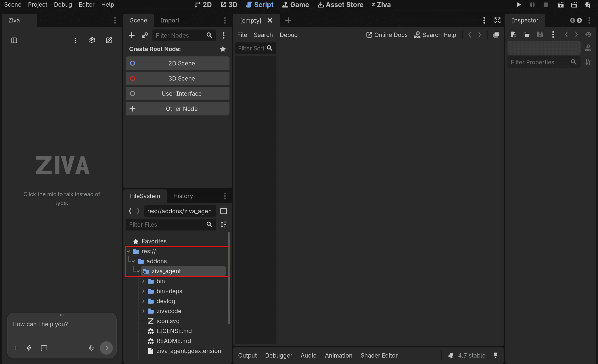The height and width of the screenshot is (364, 598).
Task: Save the edited resource in Inspector
Action: [x=540, y=35]
